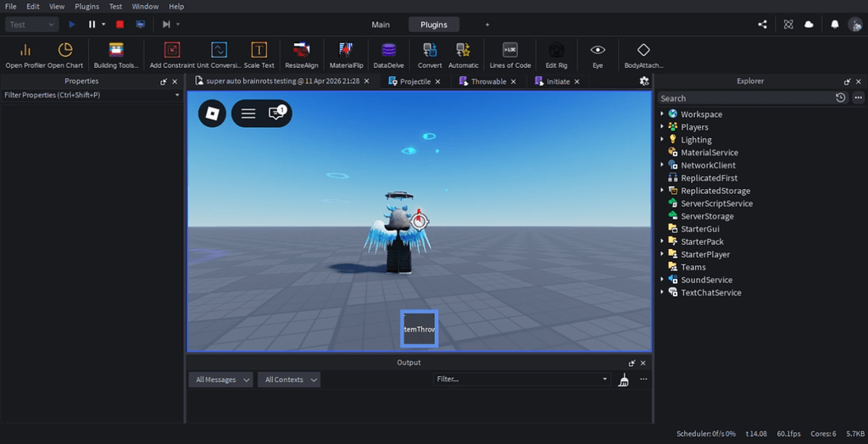
Task: Open the in-game chat icon
Action: point(276,113)
